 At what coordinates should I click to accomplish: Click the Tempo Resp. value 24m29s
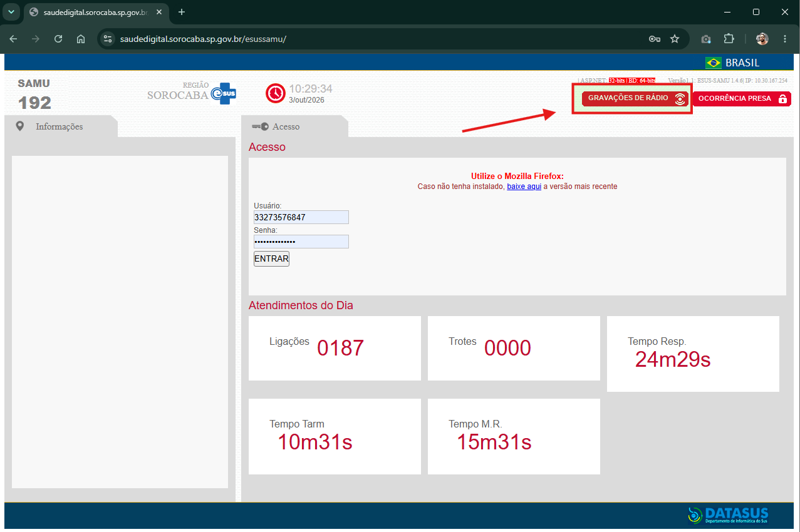673,359
